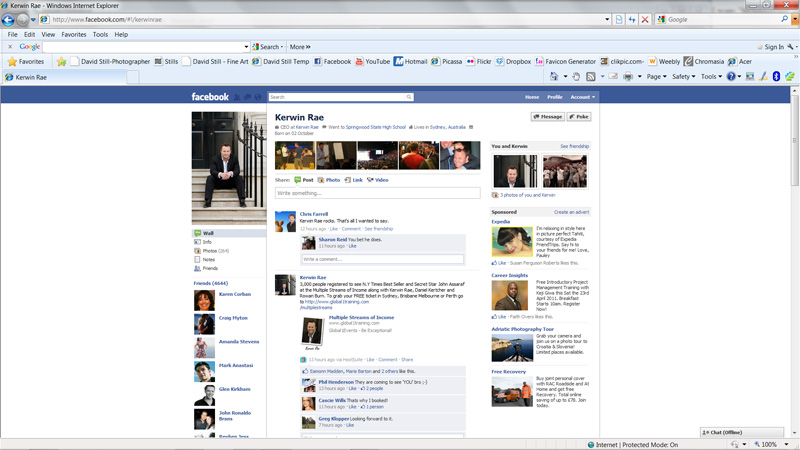800x450 pixels.
Task: Click the Google search magnifier icon
Action: pyautogui.click(x=784, y=19)
